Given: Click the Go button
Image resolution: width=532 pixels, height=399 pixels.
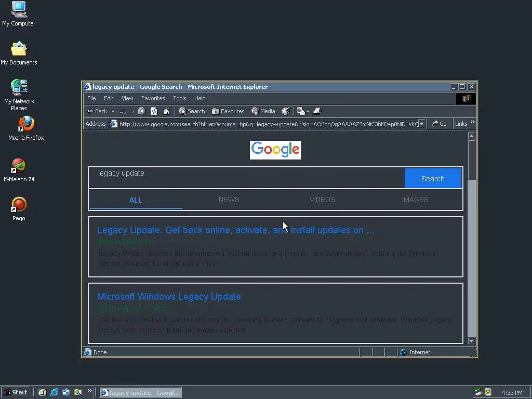Looking at the screenshot, I should [440, 124].
